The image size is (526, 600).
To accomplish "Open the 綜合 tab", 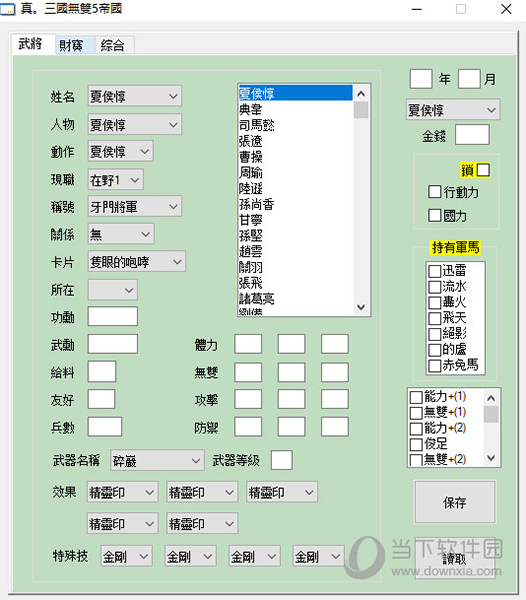I will click(x=114, y=46).
